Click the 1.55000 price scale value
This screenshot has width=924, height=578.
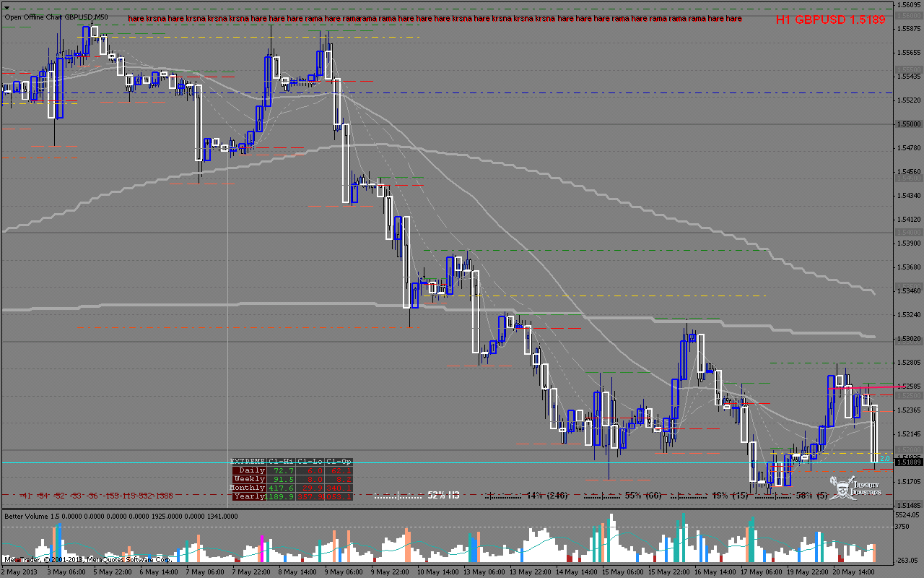click(907, 124)
